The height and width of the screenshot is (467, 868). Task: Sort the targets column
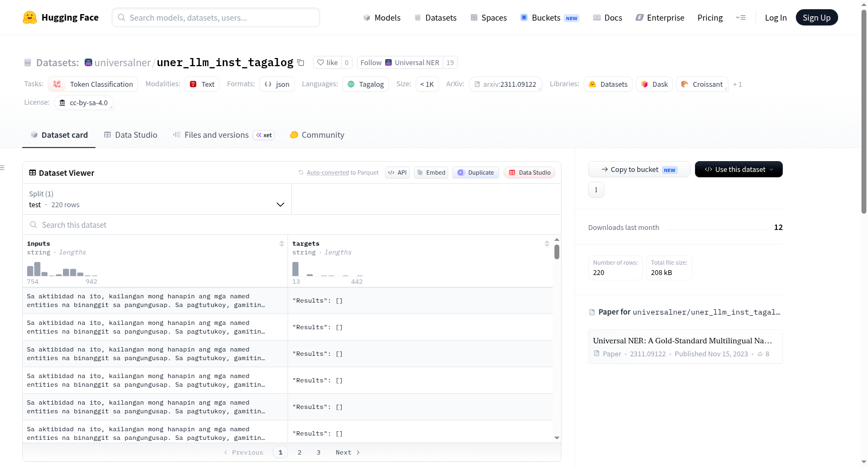pos(547,244)
